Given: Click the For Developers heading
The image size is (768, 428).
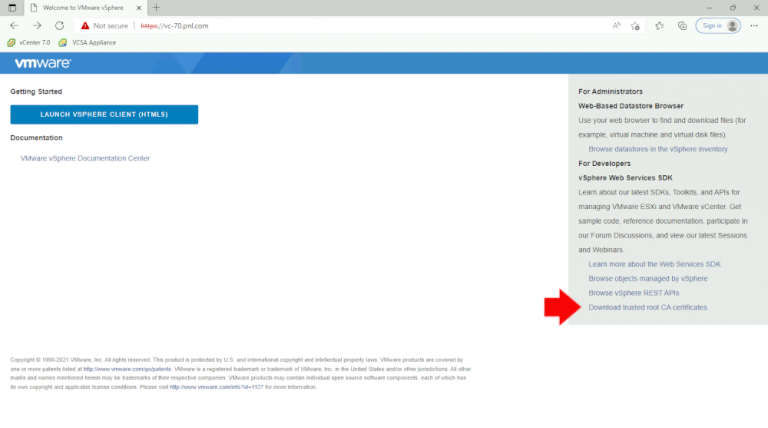Looking at the screenshot, I should pos(604,163).
